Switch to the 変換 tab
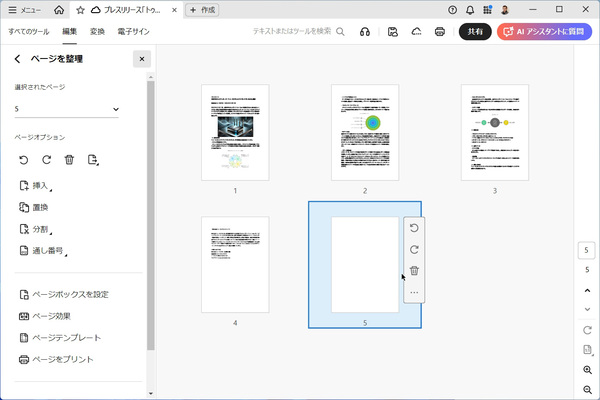This screenshot has width=600, height=400. (x=97, y=31)
